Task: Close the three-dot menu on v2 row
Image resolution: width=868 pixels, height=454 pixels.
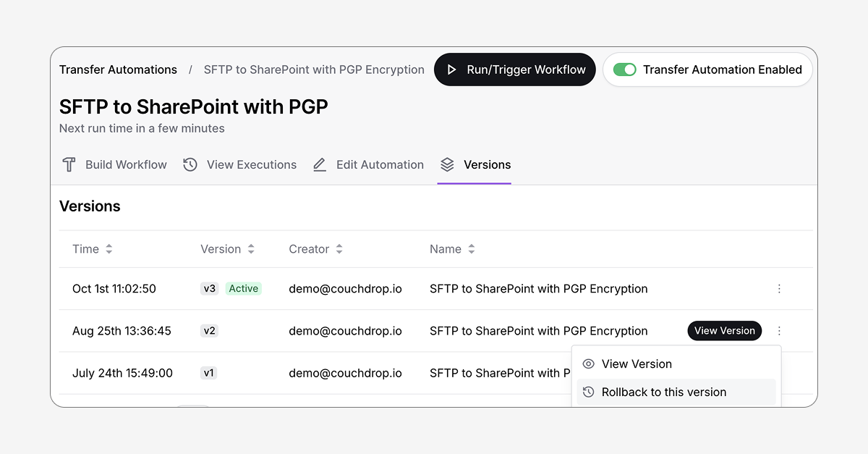Action: (x=779, y=331)
